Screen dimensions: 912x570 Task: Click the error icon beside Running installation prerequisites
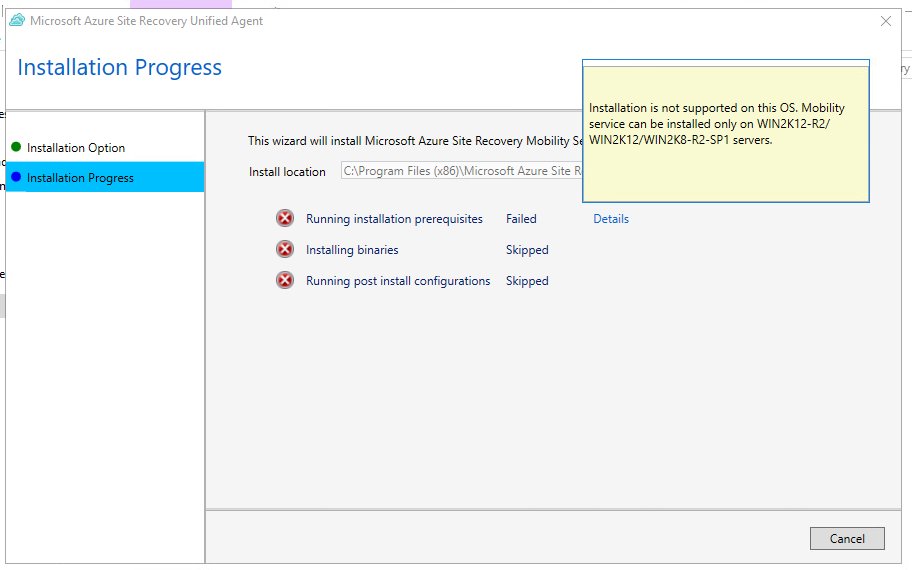point(284,219)
